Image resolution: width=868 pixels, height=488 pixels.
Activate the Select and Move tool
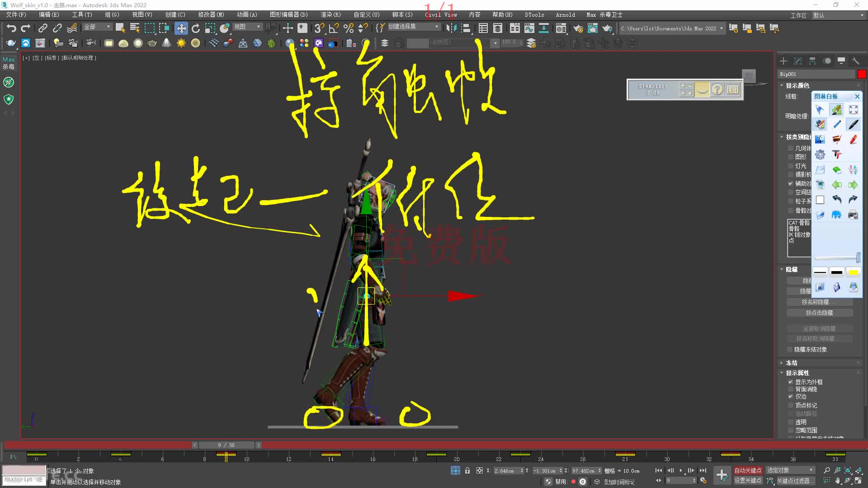(x=181, y=28)
